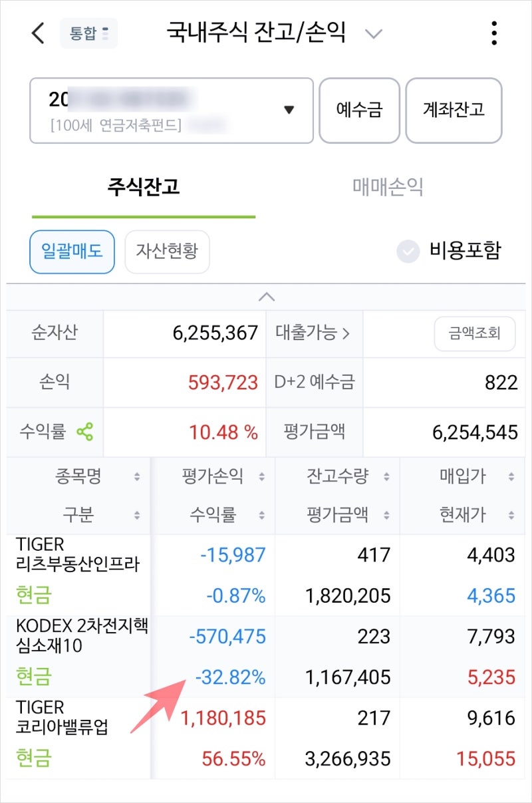Screen dimensions: 532x803
Task: Enable the 비용포함 checkbox
Action: 408,251
